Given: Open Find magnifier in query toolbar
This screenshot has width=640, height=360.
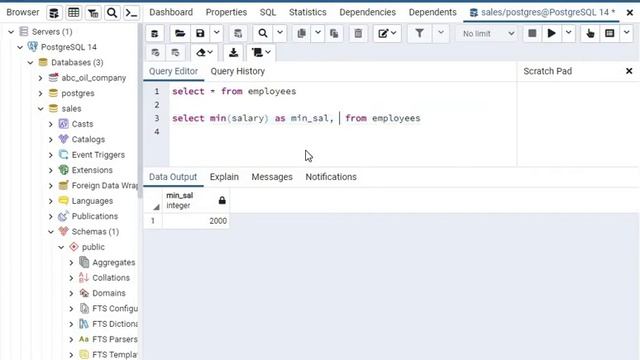Looking at the screenshot, I should pyautogui.click(x=263, y=33).
